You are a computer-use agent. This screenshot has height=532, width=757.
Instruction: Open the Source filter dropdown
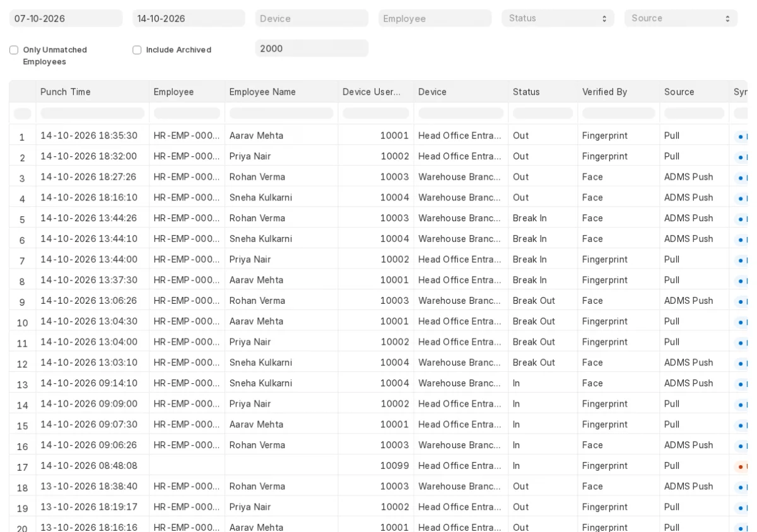tap(681, 18)
